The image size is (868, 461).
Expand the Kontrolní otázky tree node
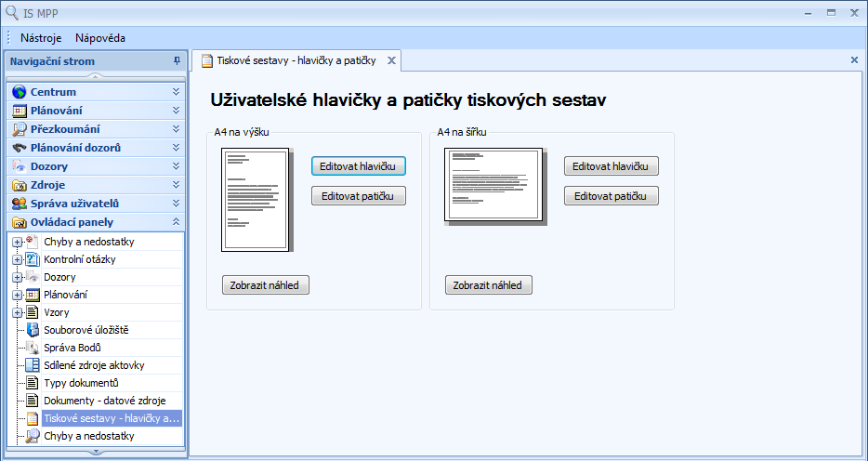pos(17,259)
